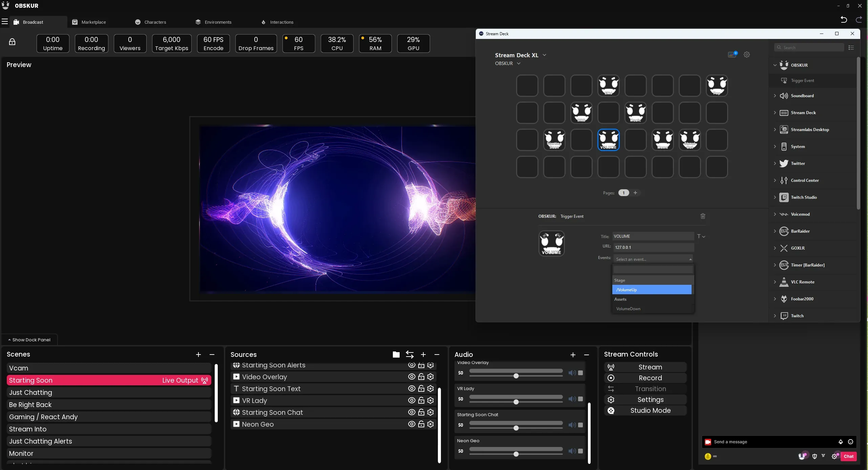The height and width of the screenshot is (470, 868).
Task: Open Stream Deck preferences gear icon
Action: (x=747, y=54)
